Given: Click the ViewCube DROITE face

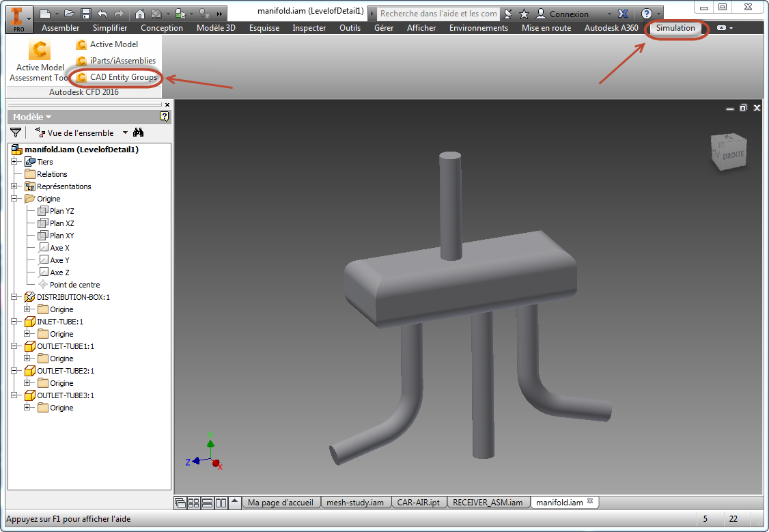Looking at the screenshot, I should coord(732,156).
